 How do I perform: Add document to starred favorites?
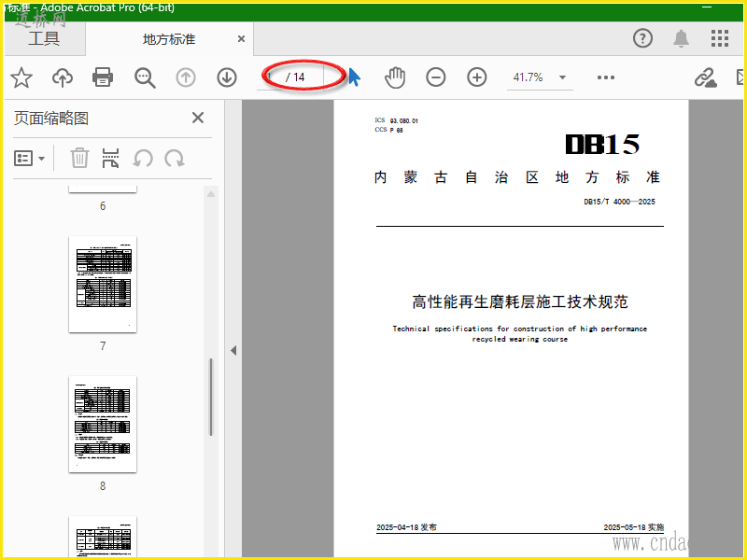pos(21,77)
